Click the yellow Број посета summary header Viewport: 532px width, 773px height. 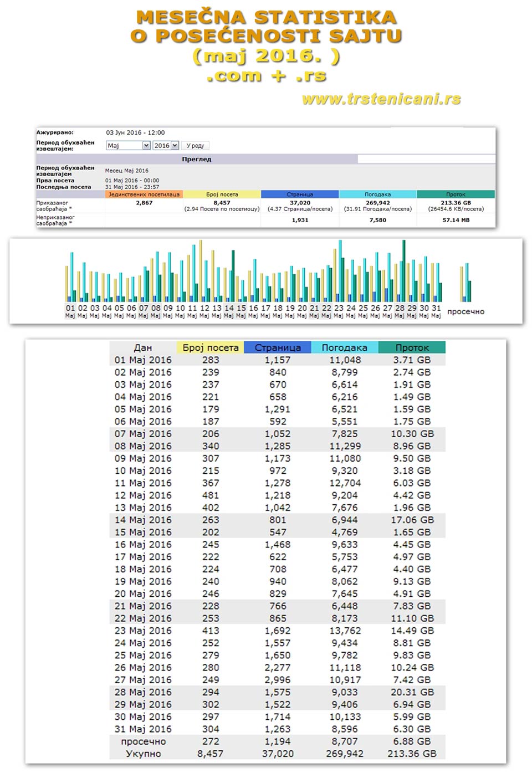coord(222,194)
